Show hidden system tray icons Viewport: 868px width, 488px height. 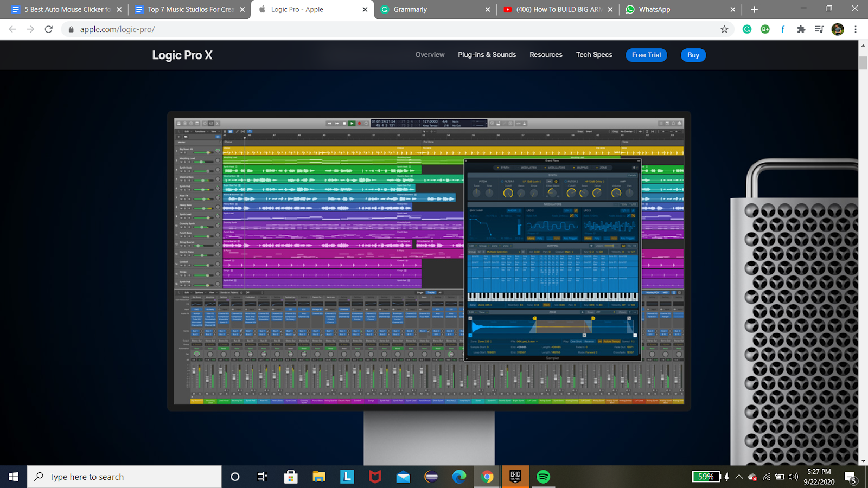click(739, 477)
